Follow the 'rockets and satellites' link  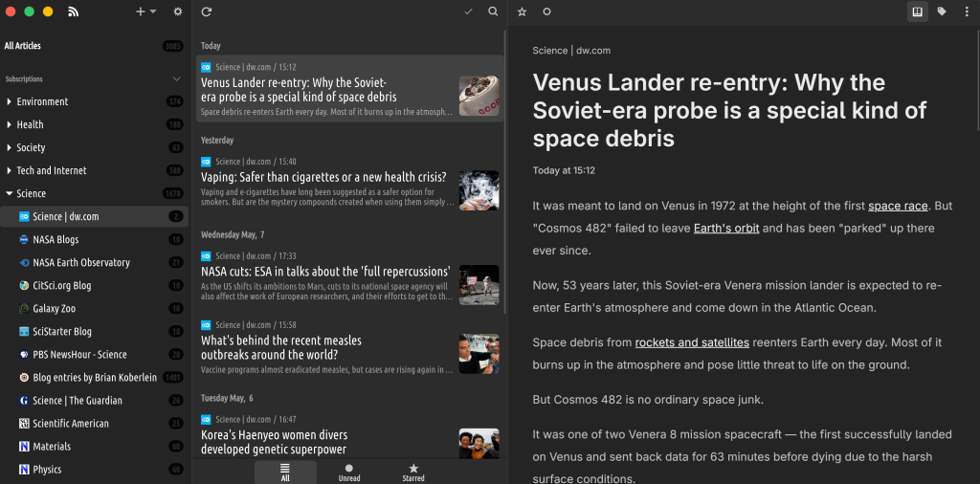pyautogui.click(x=692, y=342)
